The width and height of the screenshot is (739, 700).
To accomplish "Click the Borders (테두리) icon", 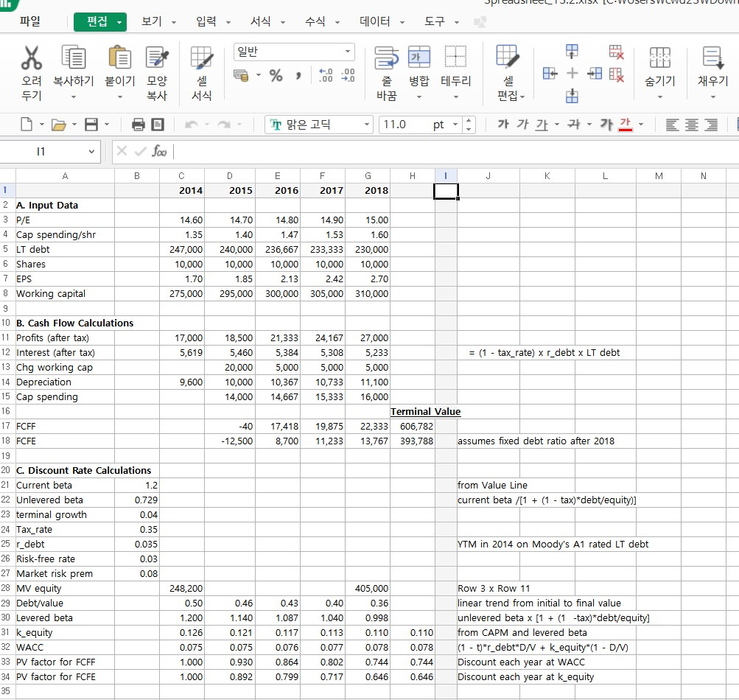I will (x=455, y=57).
